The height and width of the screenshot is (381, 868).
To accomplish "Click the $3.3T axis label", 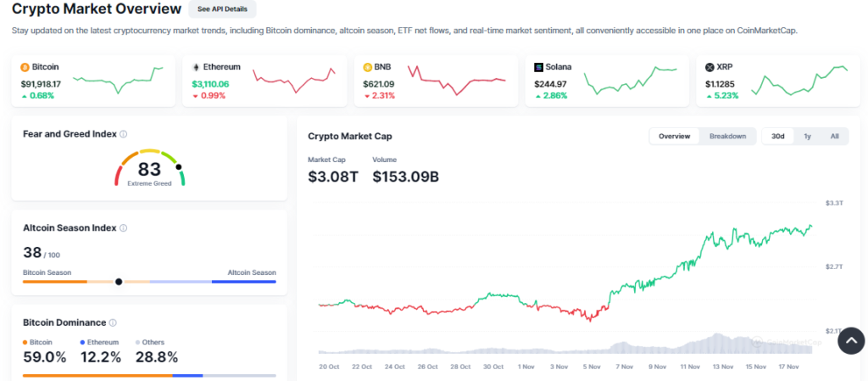I will 834,204.
